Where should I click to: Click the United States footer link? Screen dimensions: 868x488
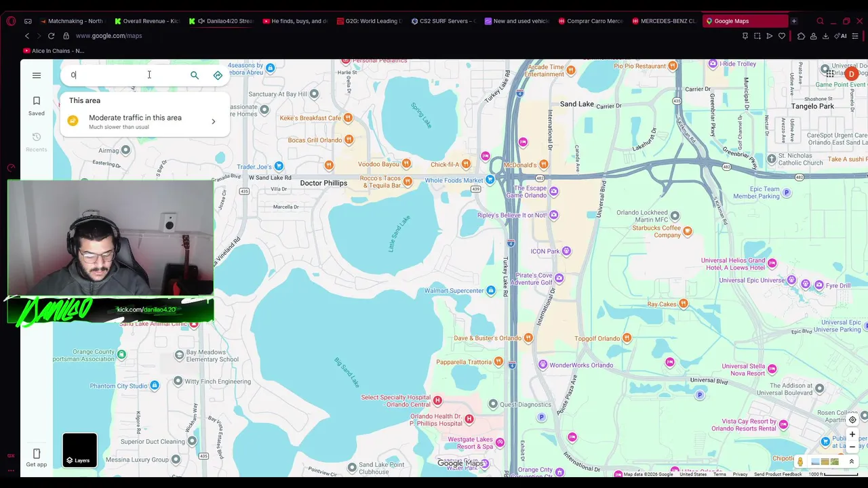[693, 474]
